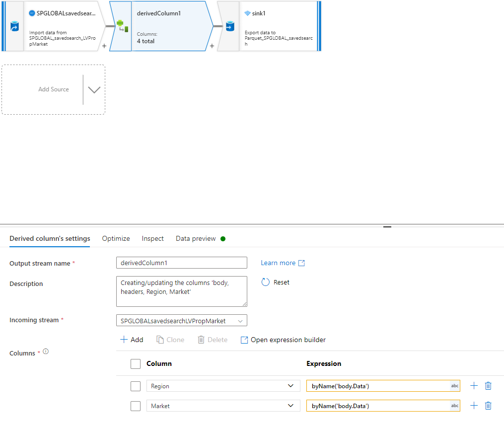The image size is (504, 424).
Task: Open the Data preview tab
Action: tap(196, 238)
